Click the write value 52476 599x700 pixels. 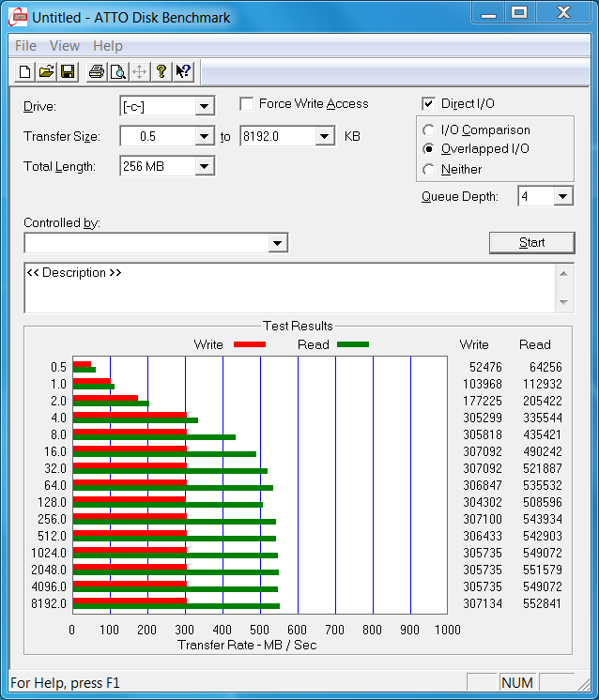pyautogui.click(x=485, y=367)
